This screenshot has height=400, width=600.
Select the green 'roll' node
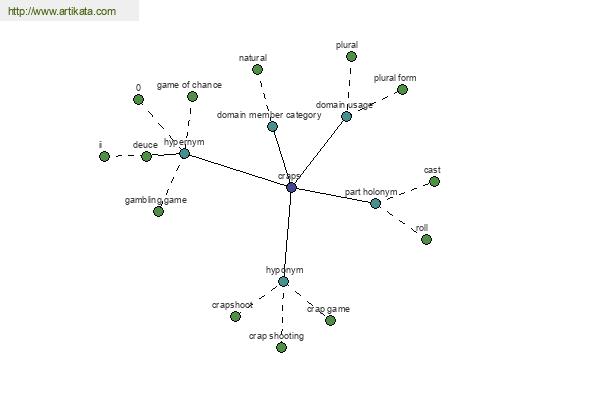click(x=426, y=240)
